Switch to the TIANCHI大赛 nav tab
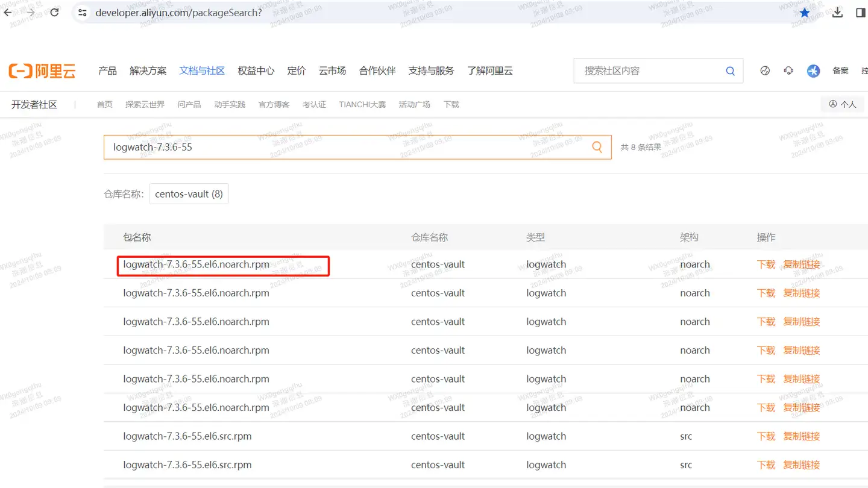868x488 pixels. click(x=362, y=104)
